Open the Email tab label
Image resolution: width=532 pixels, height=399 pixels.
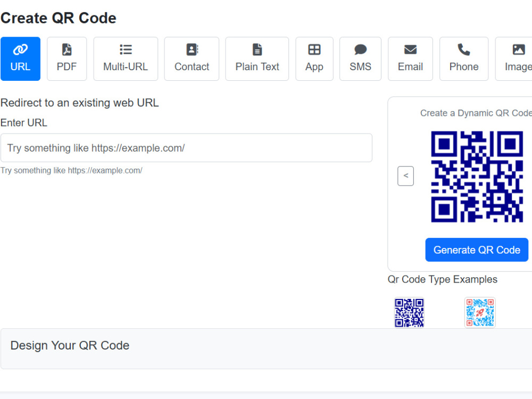coord(410,66)
